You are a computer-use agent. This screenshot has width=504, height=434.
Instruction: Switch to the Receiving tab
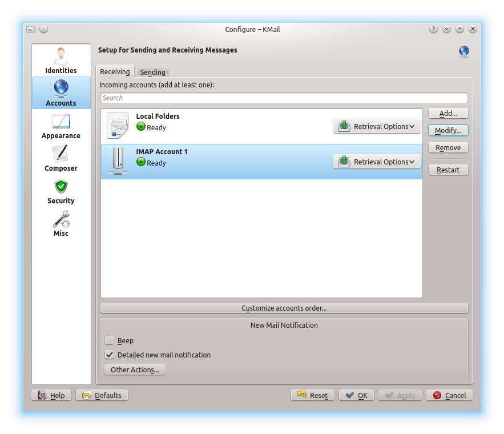pos(115,72)
